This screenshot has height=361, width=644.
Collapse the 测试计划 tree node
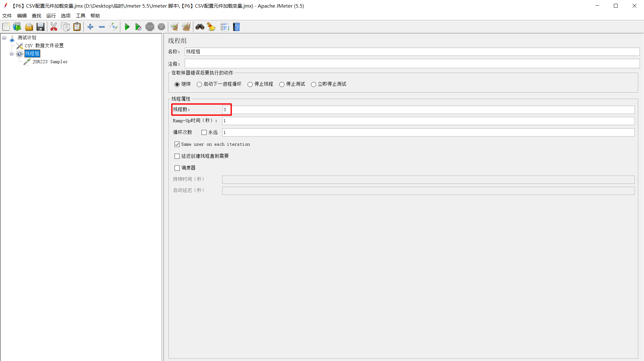[4, 38]
